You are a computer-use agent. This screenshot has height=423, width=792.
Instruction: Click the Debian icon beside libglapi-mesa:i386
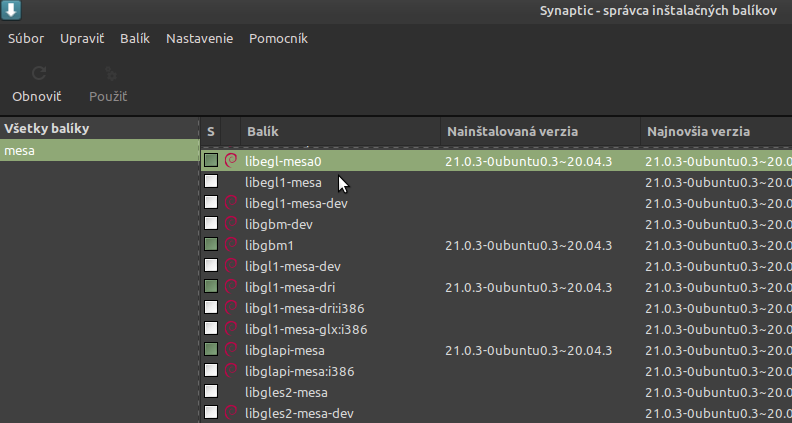[231, 371]
